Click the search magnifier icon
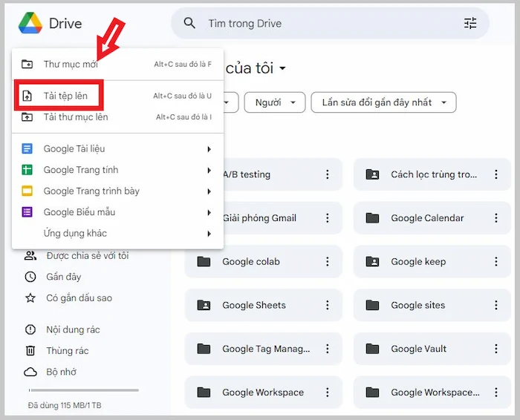This screenshot has height=420, width=520. pos(189,23)
